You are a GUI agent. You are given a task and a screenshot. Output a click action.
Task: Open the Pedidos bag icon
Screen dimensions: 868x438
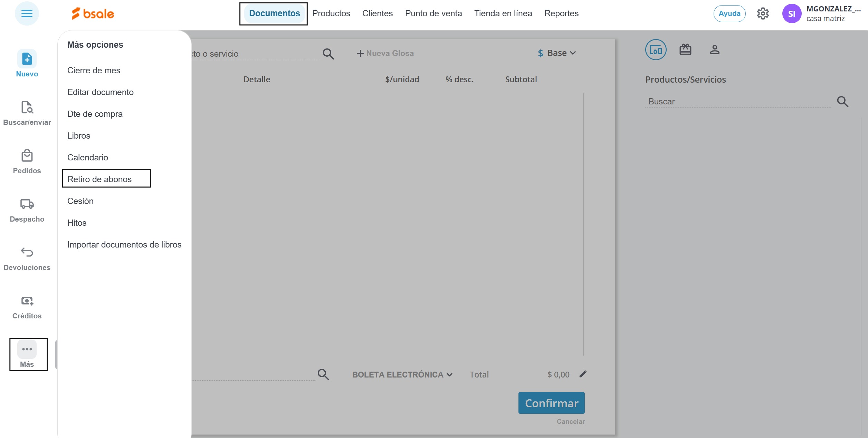pyautogui.click(x=27, y=156)
